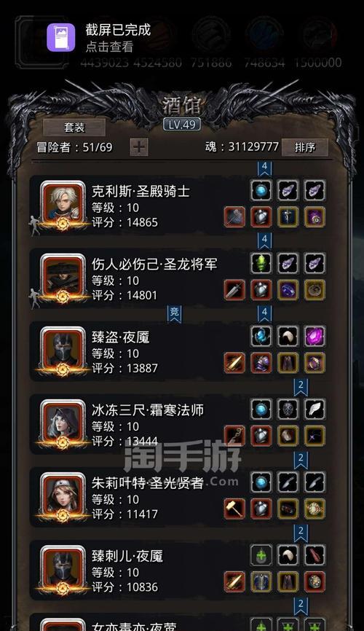Tap 霜寒法师's mask accessory icon

click(x=288, y=409)
